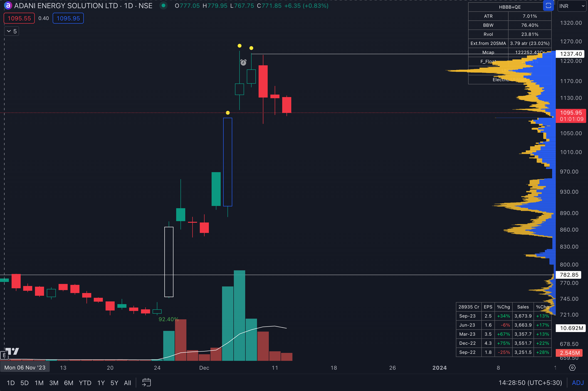The width and height of the screenshot is (588, 391).
Task: Click the symbol title ADANI ENERGY SOLUTION LTD
Action: point(66,6)
